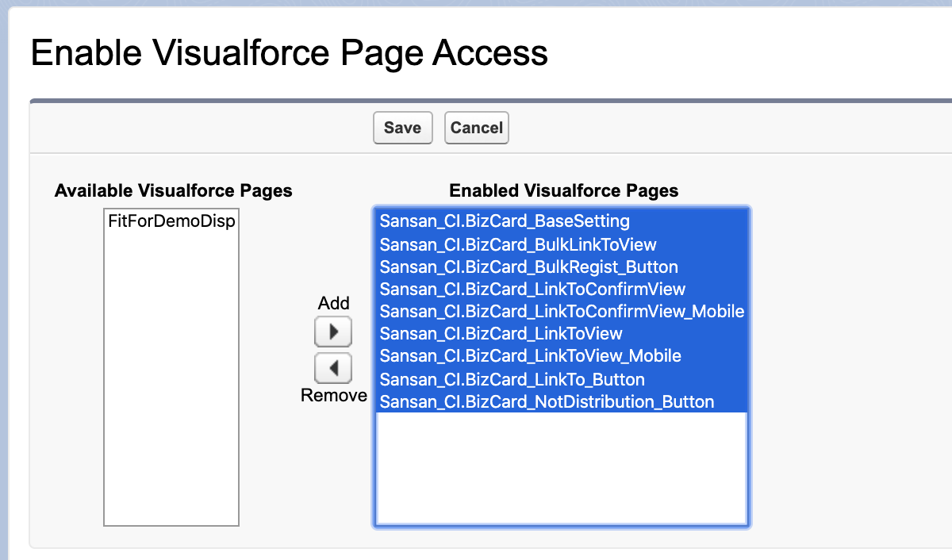Click the Enabled Visualforce Pages heading
The width and height of the screenshot is (952, 560).
coord(564,190)
